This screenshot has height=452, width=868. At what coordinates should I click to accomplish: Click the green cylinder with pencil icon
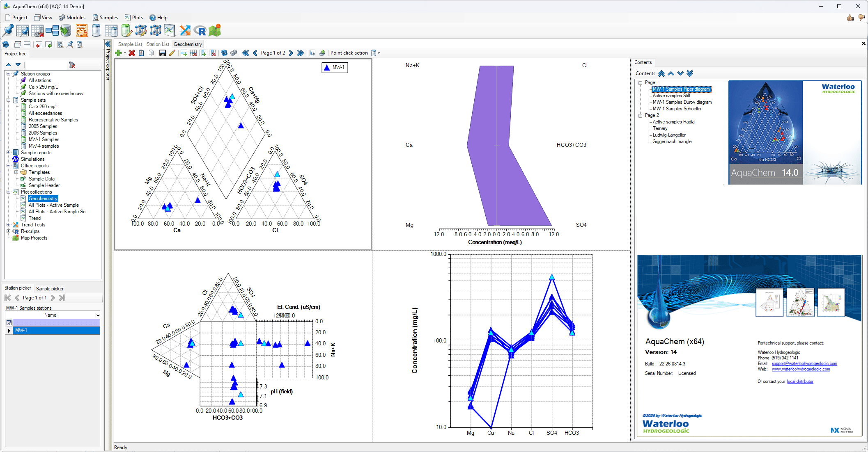point(126,30)
